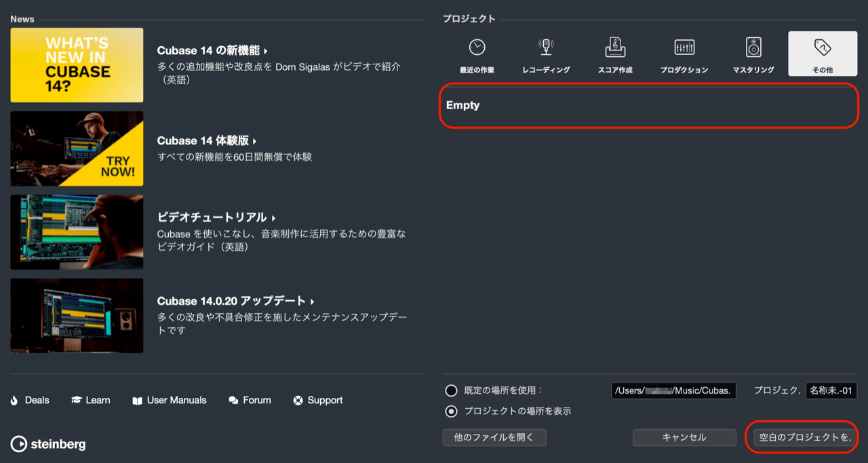The image size is (868, 463).
Task: Enable the 既定の場所を使用 radio option
Action: (x=451, y=390)
